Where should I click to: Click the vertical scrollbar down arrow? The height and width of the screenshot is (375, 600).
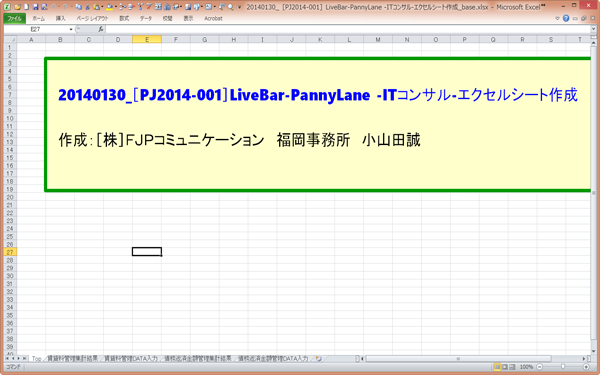coord(593,352)
